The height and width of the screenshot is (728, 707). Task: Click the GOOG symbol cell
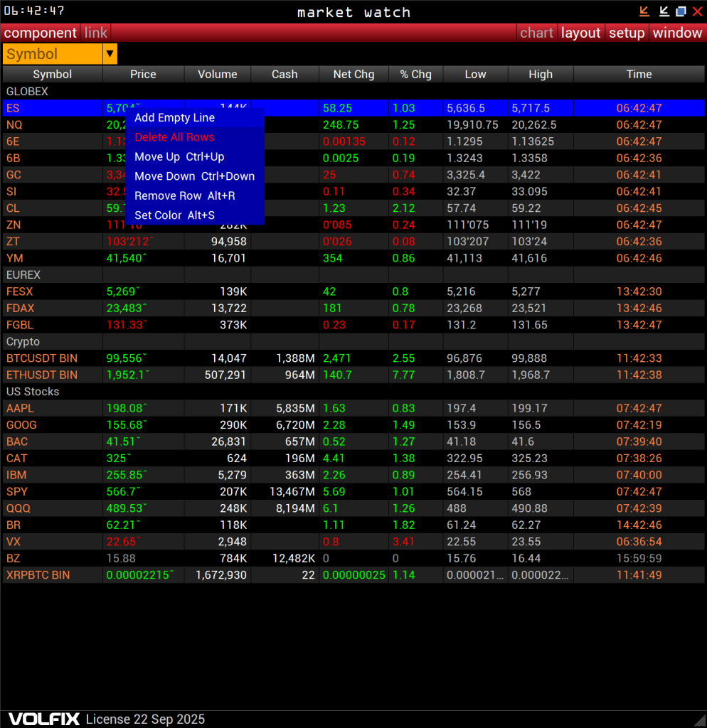[53, 425]
